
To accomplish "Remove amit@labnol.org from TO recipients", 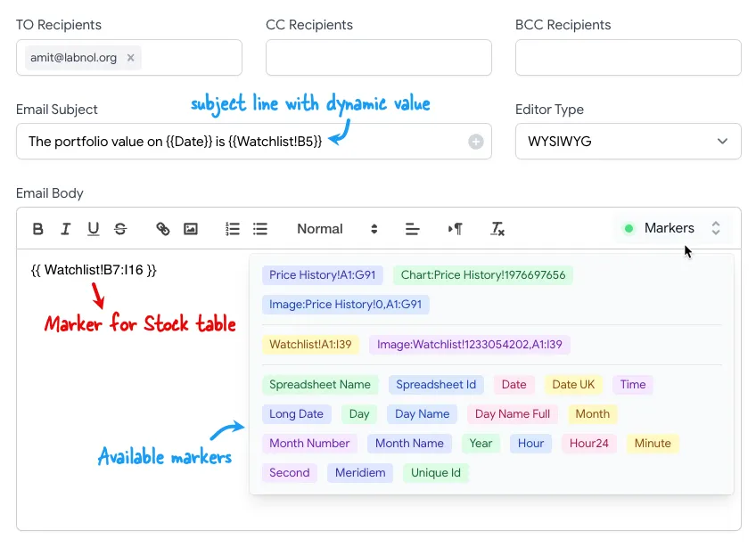I will pyautogui.click(x=130, y=58).
